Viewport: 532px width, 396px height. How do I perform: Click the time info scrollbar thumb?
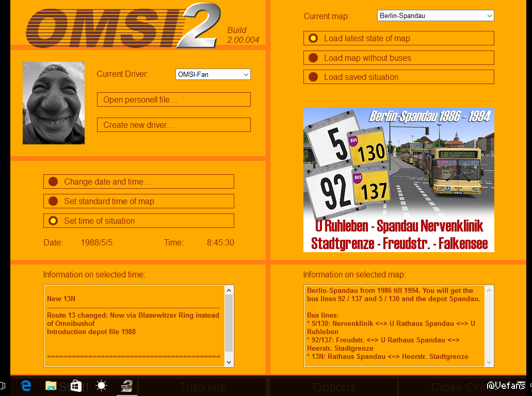pos(229,323)
